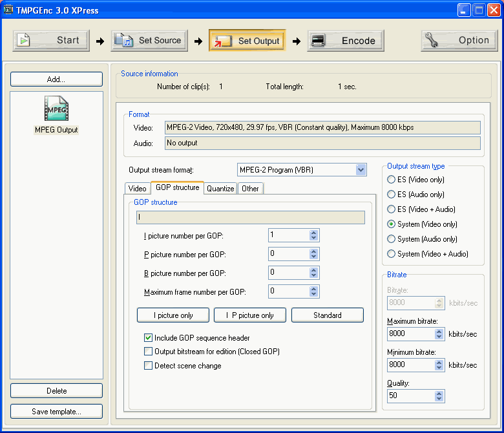Select the Set Output step
The image size is (504, 433).
click(x=247, y=41)
